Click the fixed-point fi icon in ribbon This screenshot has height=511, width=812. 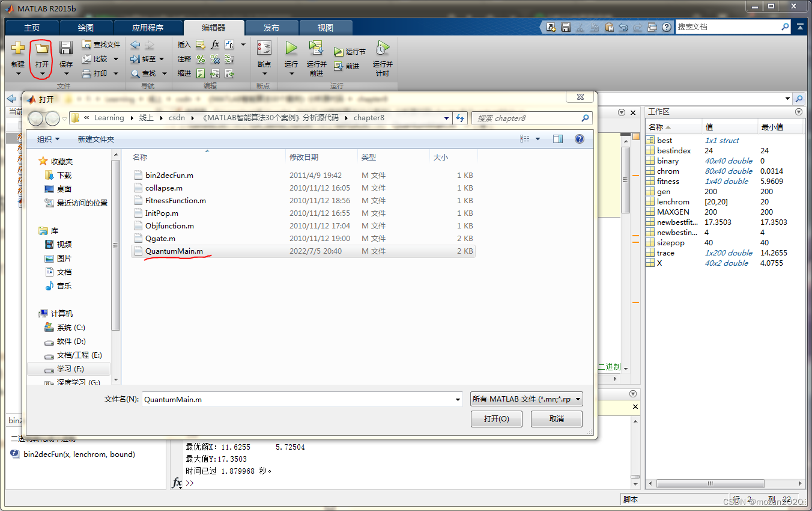pos(229,44)
